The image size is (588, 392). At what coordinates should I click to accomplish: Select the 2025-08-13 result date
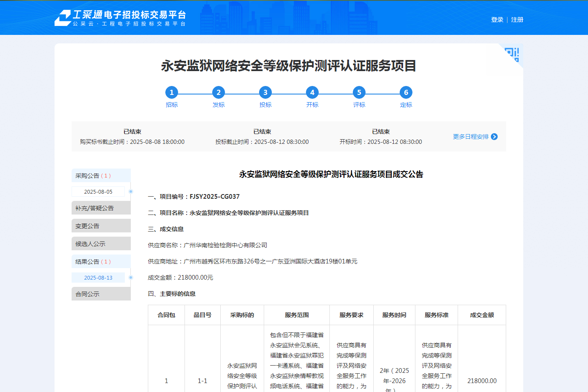98,278
